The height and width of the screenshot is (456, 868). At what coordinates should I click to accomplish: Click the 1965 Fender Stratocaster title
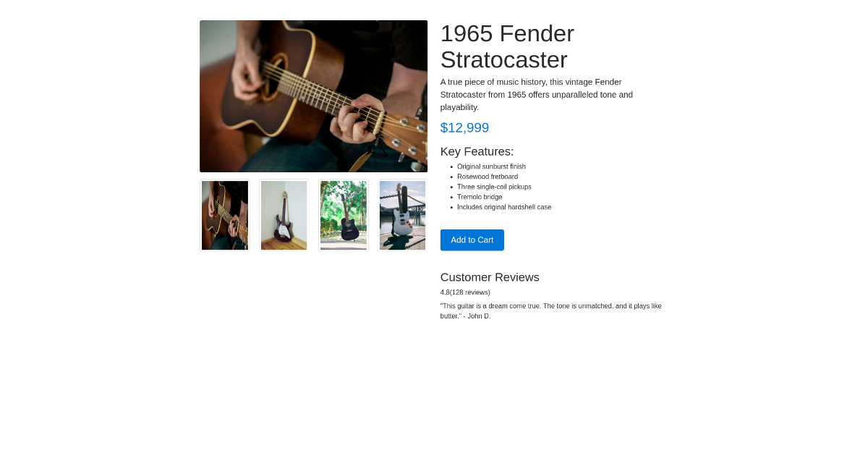pos(507,46)
